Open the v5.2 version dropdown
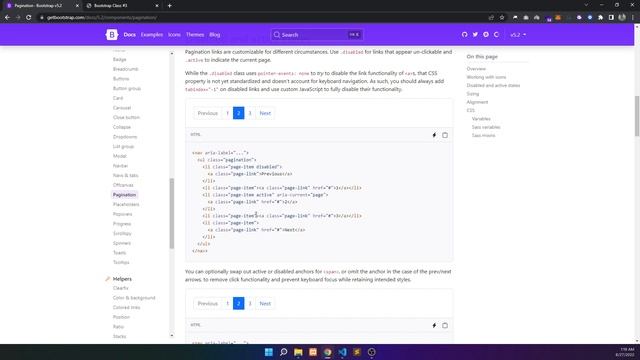 [x=518, y=35]
